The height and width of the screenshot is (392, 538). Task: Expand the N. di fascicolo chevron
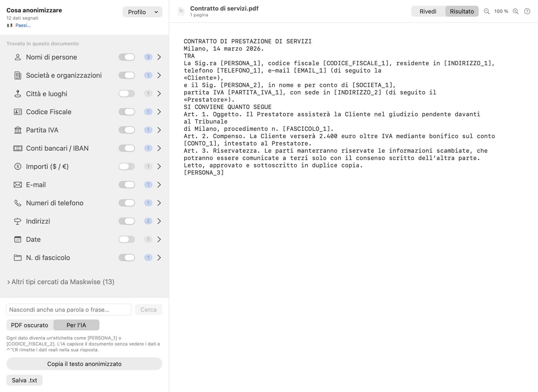(x=159, y=258)
